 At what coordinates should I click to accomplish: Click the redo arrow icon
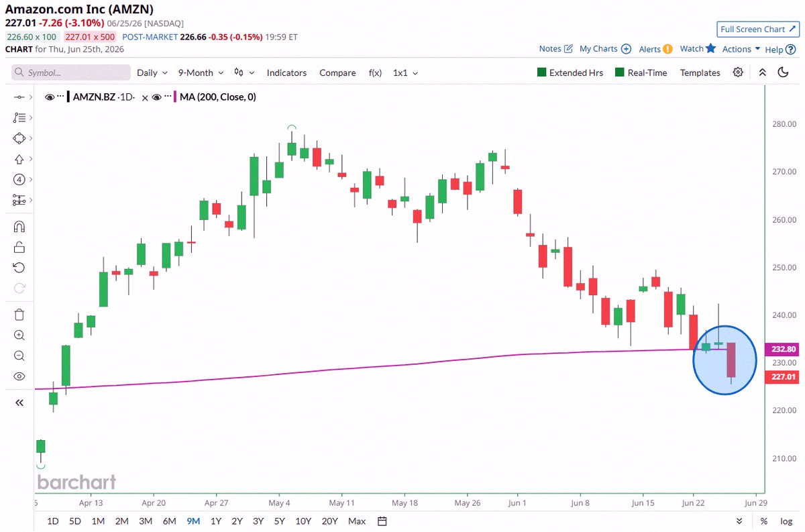pyautogui.click(x=19, y=288)
